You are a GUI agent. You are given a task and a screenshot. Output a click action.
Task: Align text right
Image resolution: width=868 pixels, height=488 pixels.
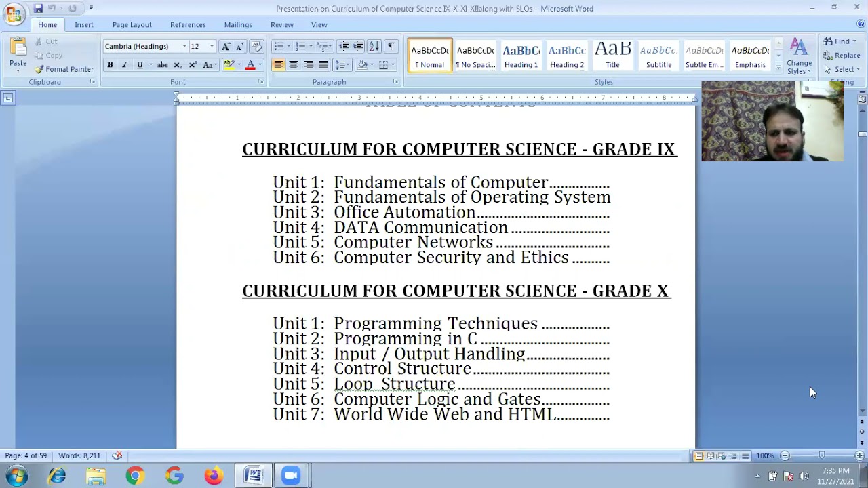click(x=309, y=65)
